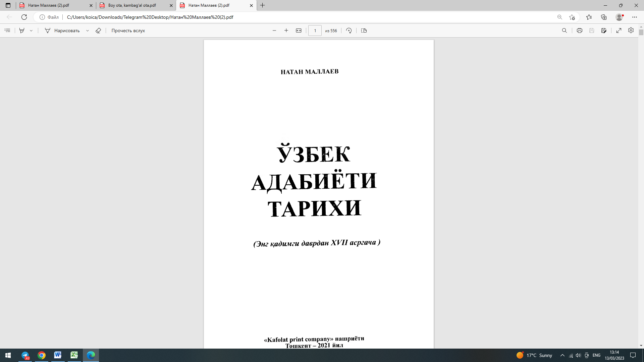Open the weather widget 17°C Sunny
The width and height of the screenshot is (644, 362).
point(534,355)
